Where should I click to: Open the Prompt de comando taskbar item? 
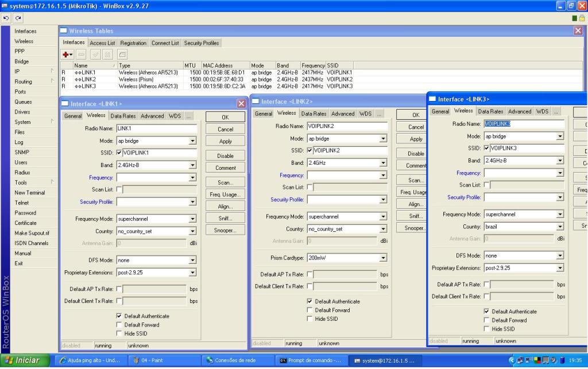coord(311,360)
